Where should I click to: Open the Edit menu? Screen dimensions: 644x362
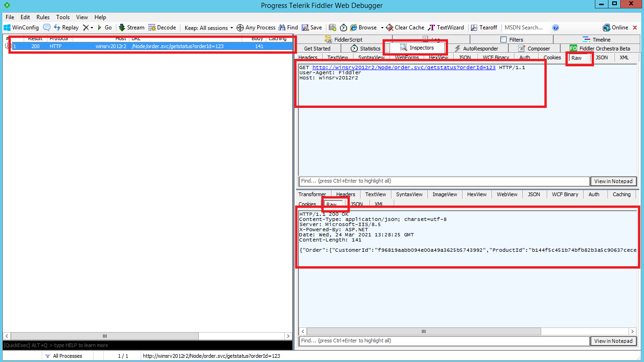(25, 17)
